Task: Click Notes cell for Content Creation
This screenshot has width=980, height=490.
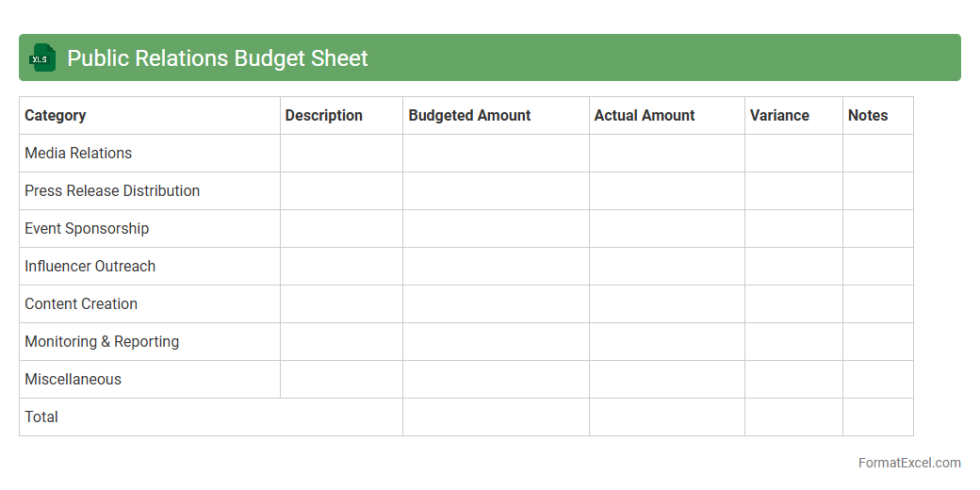Action: (x=877, y=304)
